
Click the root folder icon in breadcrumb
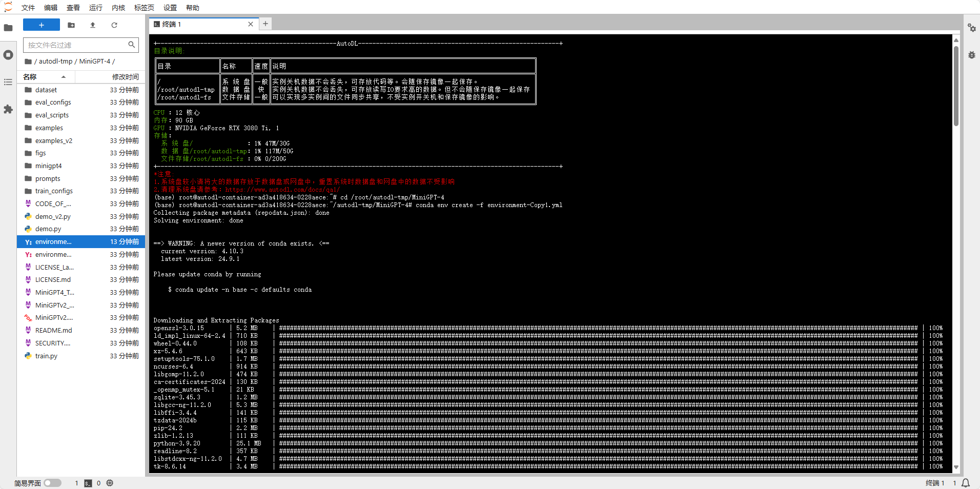28,61
